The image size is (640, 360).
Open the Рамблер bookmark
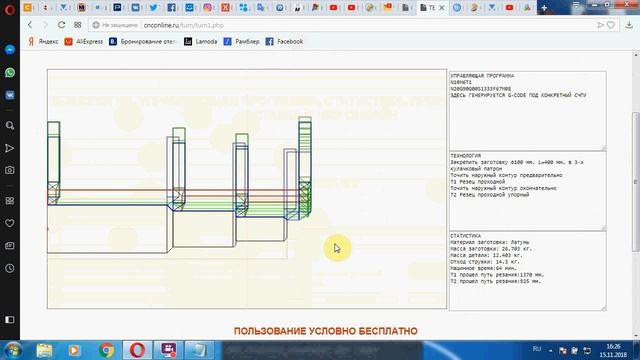242,42
